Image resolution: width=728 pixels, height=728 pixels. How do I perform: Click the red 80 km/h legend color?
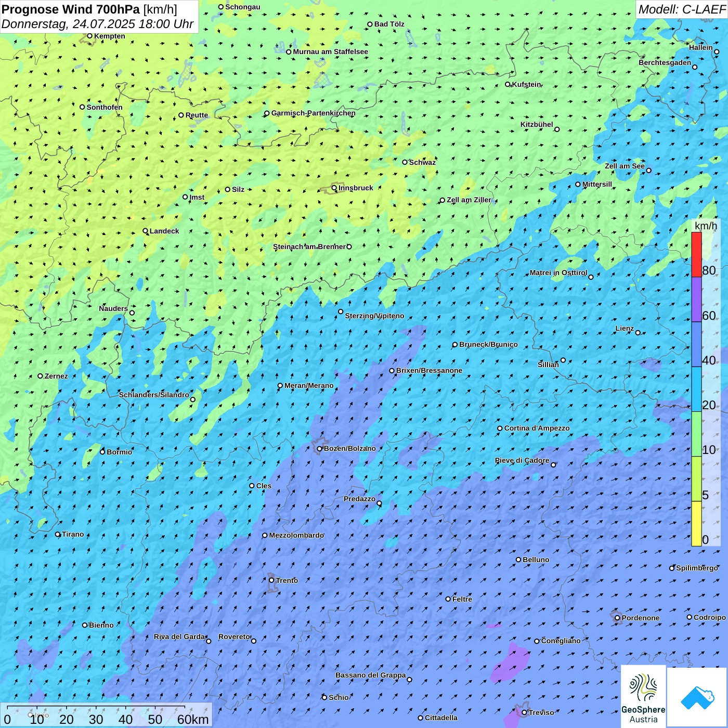click(x=696, y=254)
